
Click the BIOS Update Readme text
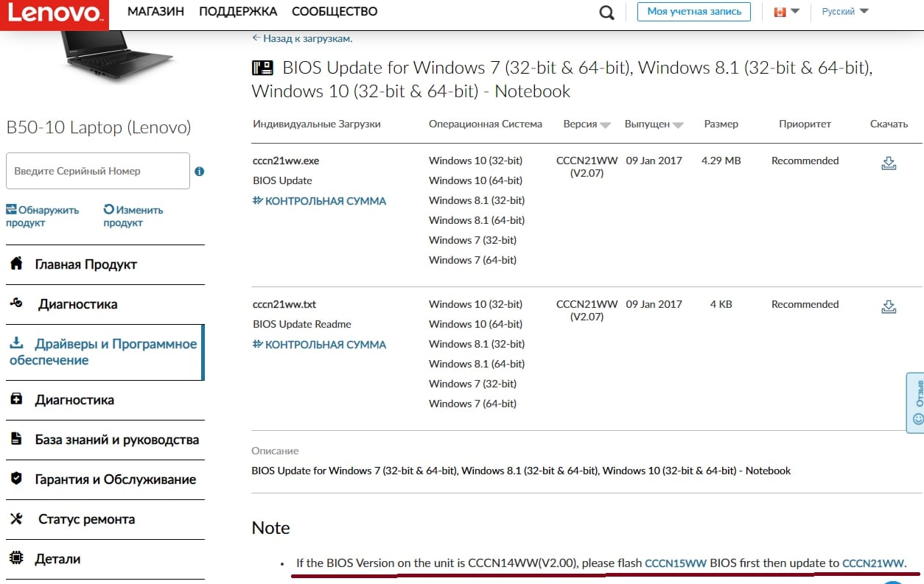[302, 324]
